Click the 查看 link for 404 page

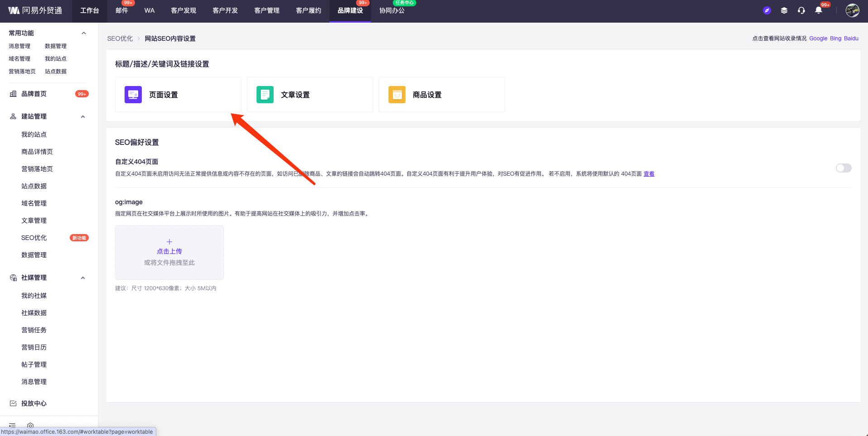[x=649, y=174]
